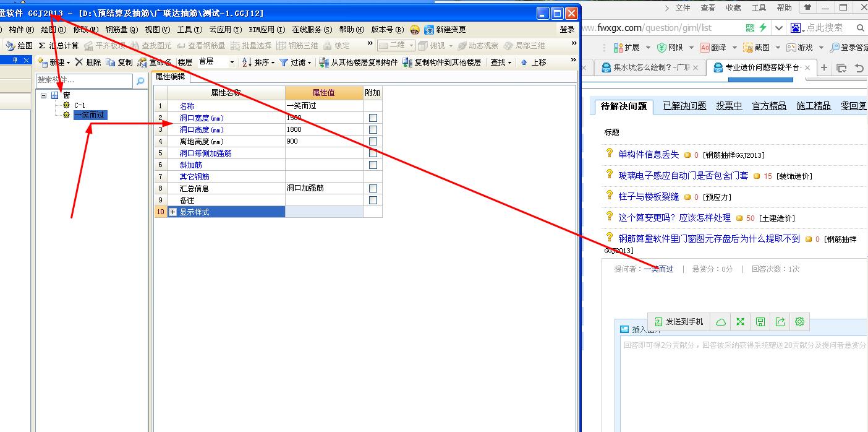Click green lightning speed-mode icon in browser

(763, 28)
